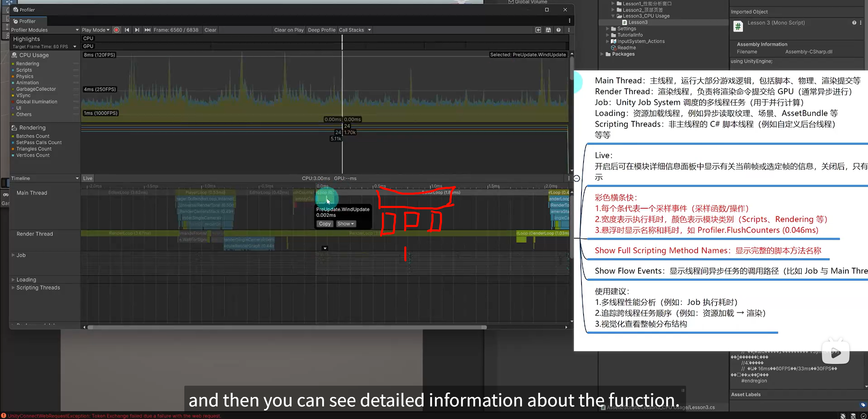The image size is (868, 419).
Task: Click the Readme asset icon
Action: tap(613, 48)
